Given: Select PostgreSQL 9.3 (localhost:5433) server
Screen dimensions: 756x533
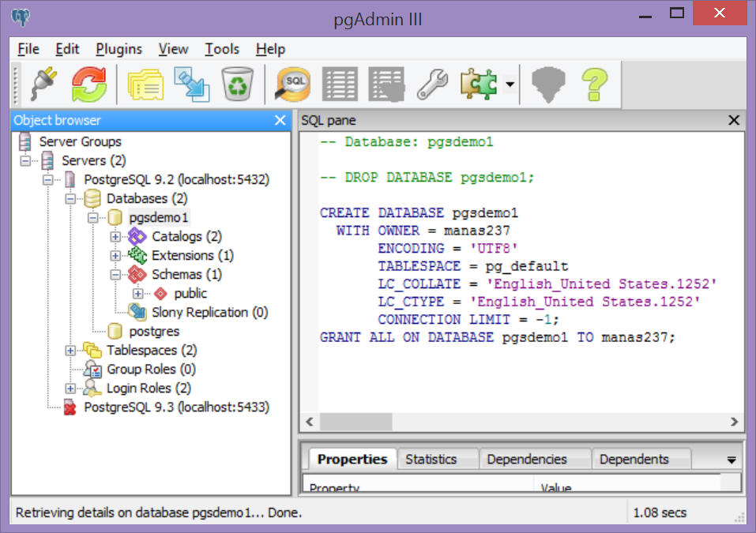Looking at the screenshot, I should [176, 407].
